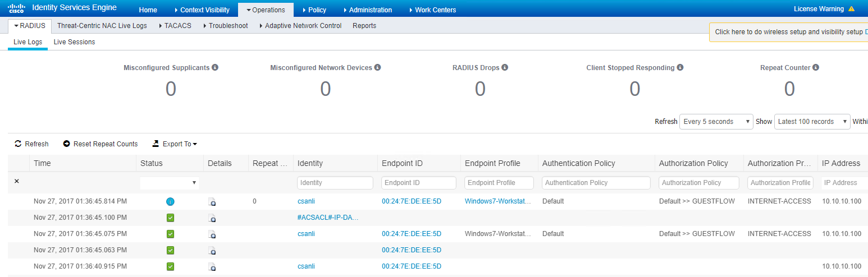Click the Reset Repeat Counts button
The image size is (868, 277).
pos(100,144)
